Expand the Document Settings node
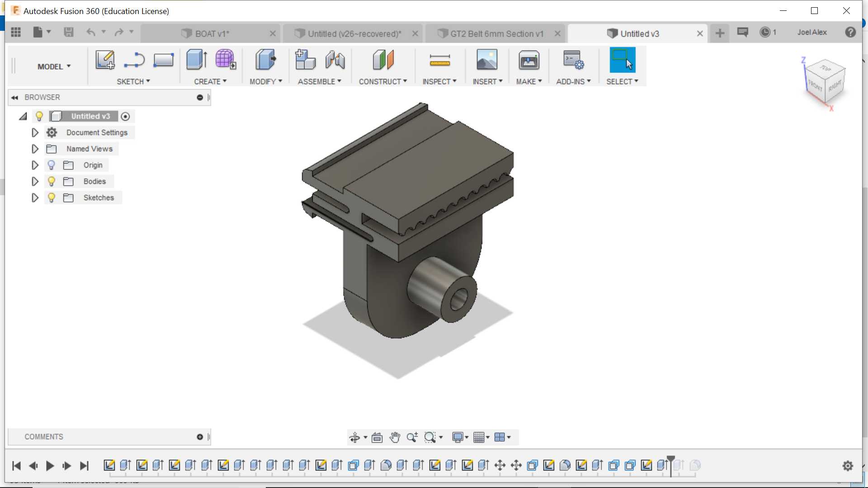This screenshot has width=868, height=488. pyautogui.click(x=35, y=132)
